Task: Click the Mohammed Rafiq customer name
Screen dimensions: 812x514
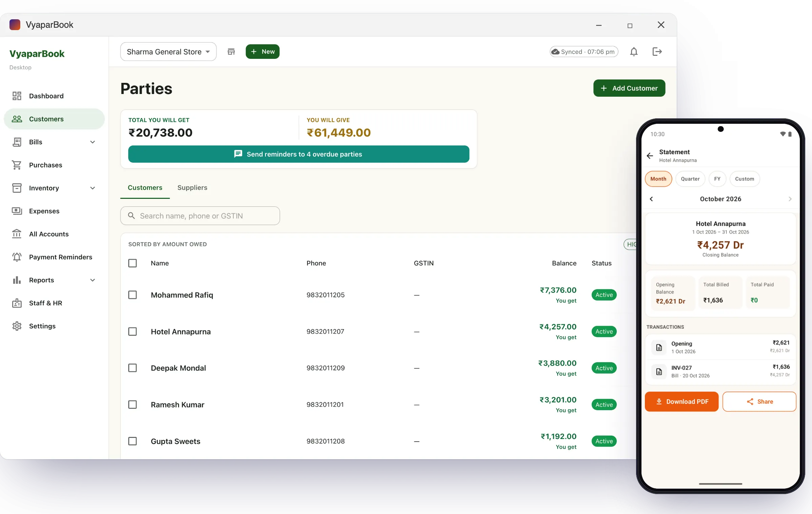Action: coord(182,295)
